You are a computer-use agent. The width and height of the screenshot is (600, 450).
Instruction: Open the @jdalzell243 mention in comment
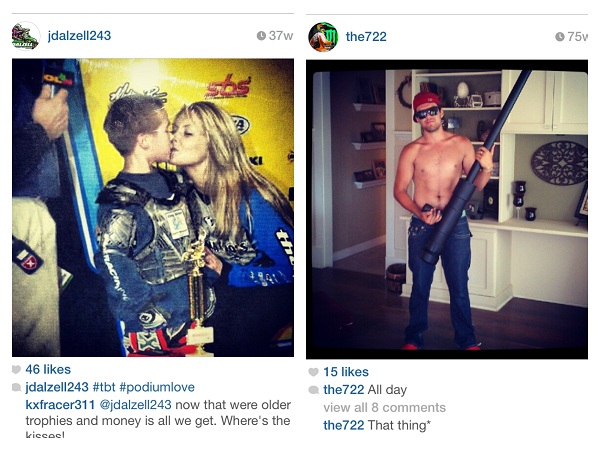point(135,405)
